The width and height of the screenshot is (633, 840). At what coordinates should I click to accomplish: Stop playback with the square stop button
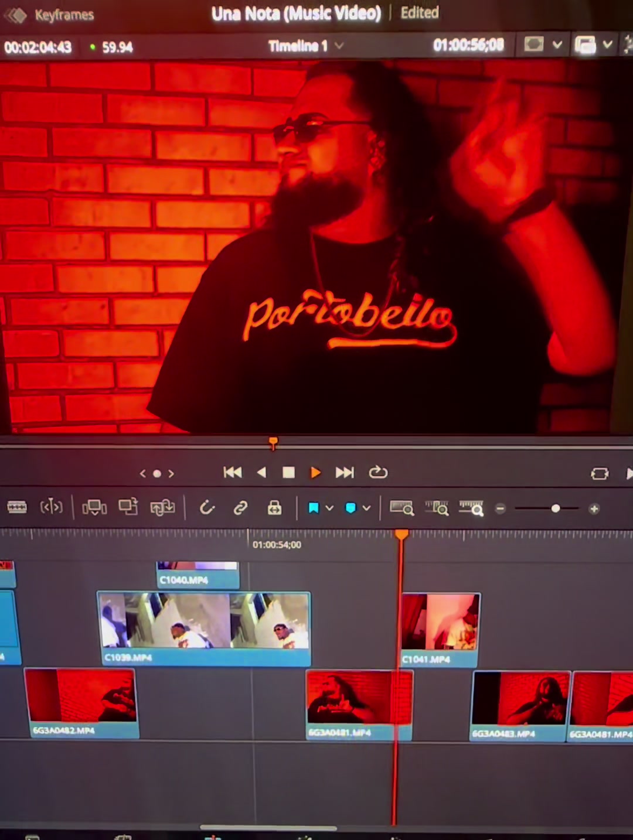pyautogui.click(x=288, y=472)
